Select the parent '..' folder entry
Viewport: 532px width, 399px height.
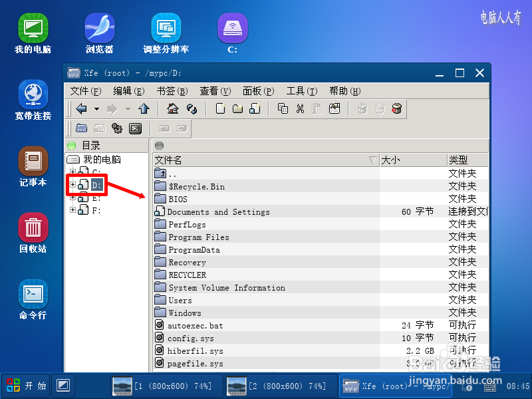tap(172, 174)
